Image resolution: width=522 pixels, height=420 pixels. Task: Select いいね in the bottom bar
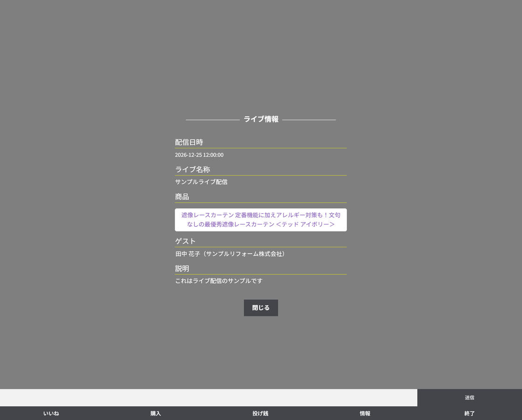[51, 413]
